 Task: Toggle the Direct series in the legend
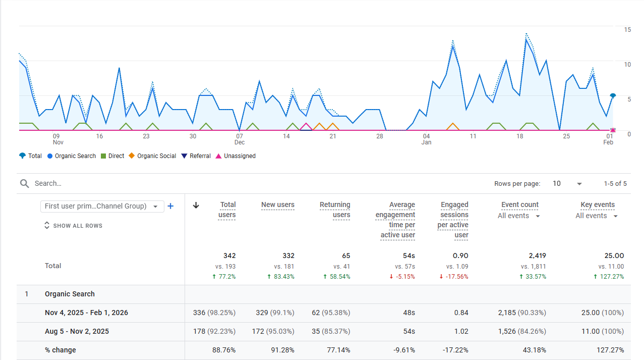[x=112, y=156]
